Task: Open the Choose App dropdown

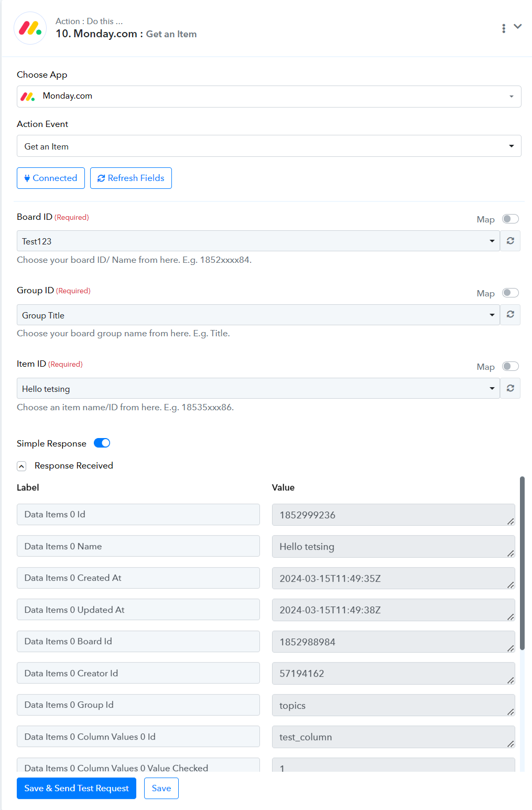Action: pos(269,97)
